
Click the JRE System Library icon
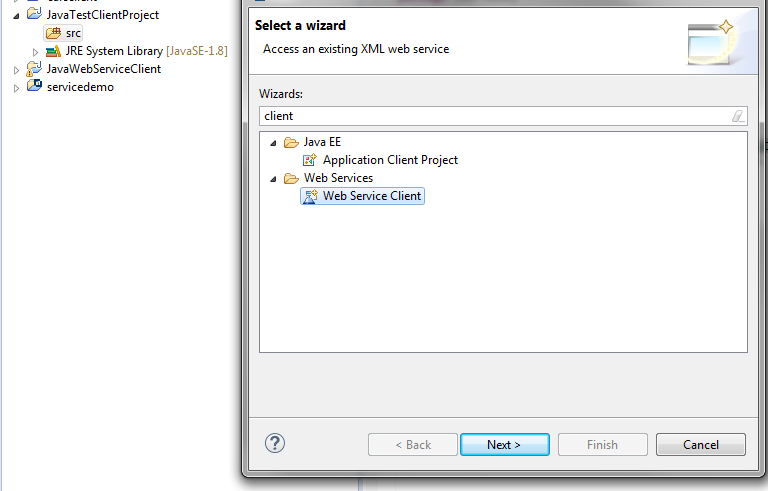click(x=53, y=51)
